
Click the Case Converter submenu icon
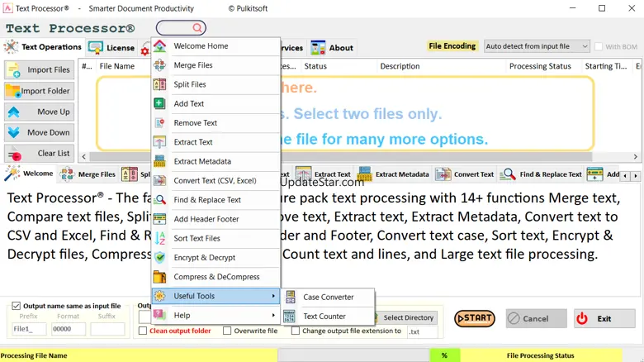click(x=291, y=297)
